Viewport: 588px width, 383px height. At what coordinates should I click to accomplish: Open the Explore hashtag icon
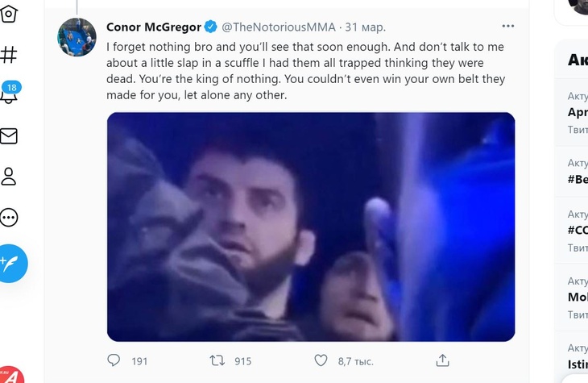(x=9, y=55)
